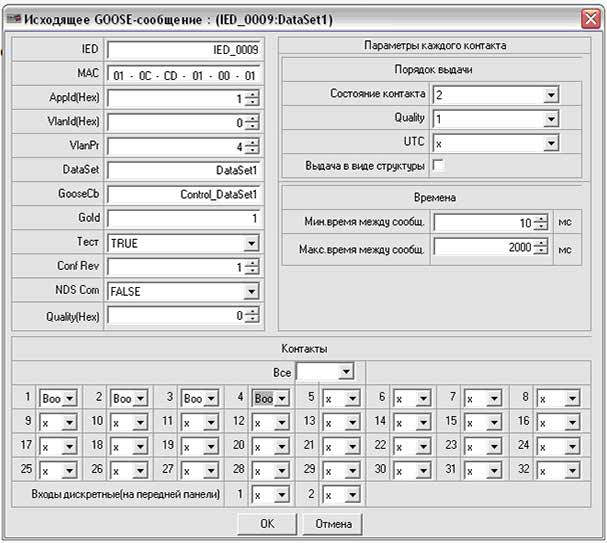Tick the 'Выдача в виде структуры' checkbox
Screen dimensions: 607x543
pyautogui.click(x=438, y=165)
